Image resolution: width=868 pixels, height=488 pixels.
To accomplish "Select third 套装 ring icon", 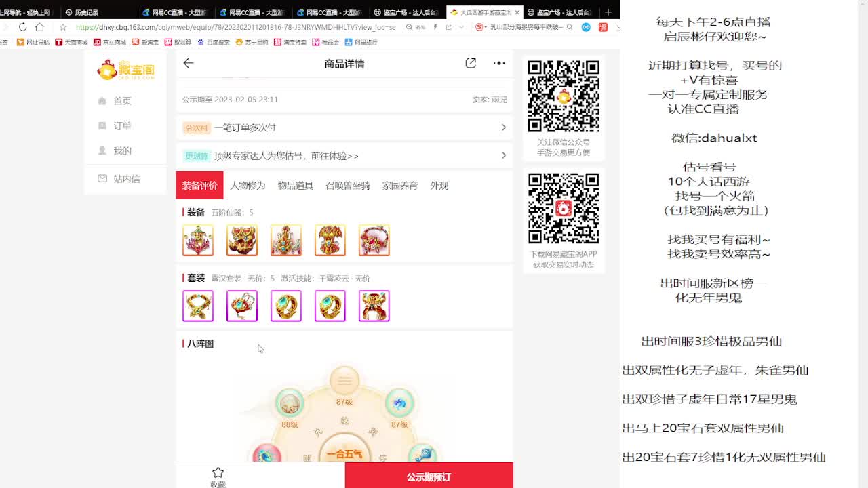I will click(286, 306).
